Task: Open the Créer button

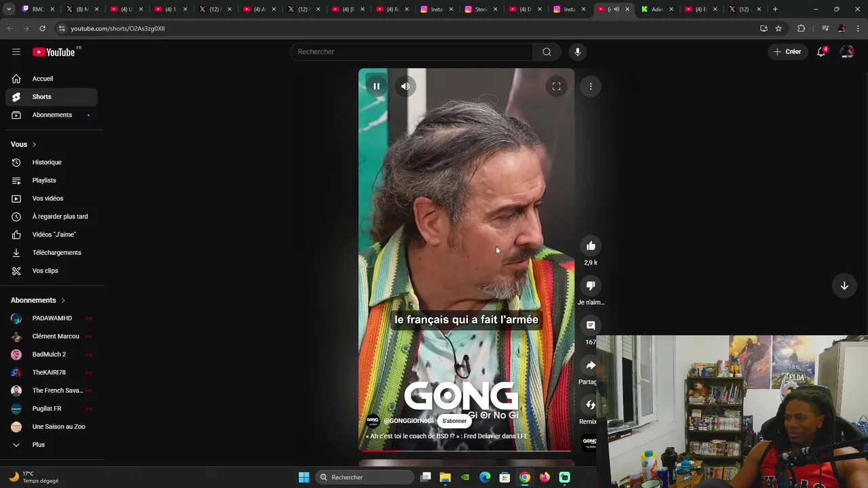Action: pos(787,52)
